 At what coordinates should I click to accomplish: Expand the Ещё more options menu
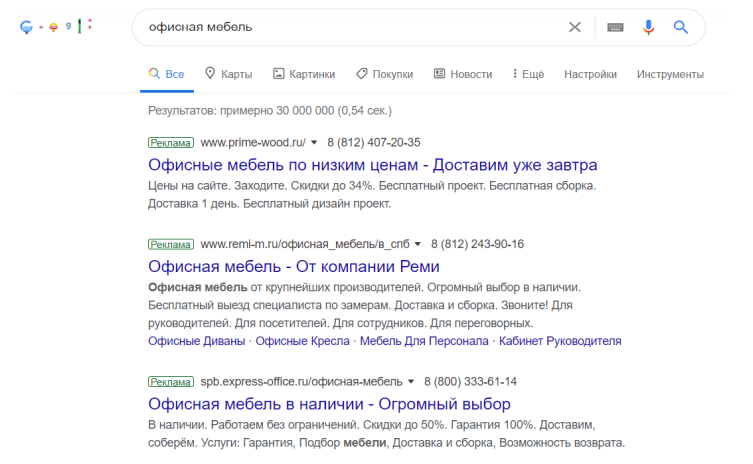527,74
